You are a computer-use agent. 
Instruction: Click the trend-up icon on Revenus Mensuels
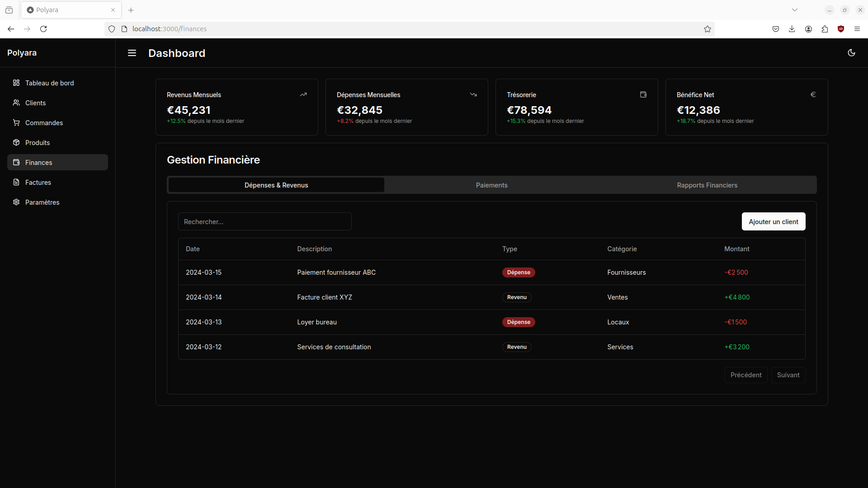tap(303, 94)
